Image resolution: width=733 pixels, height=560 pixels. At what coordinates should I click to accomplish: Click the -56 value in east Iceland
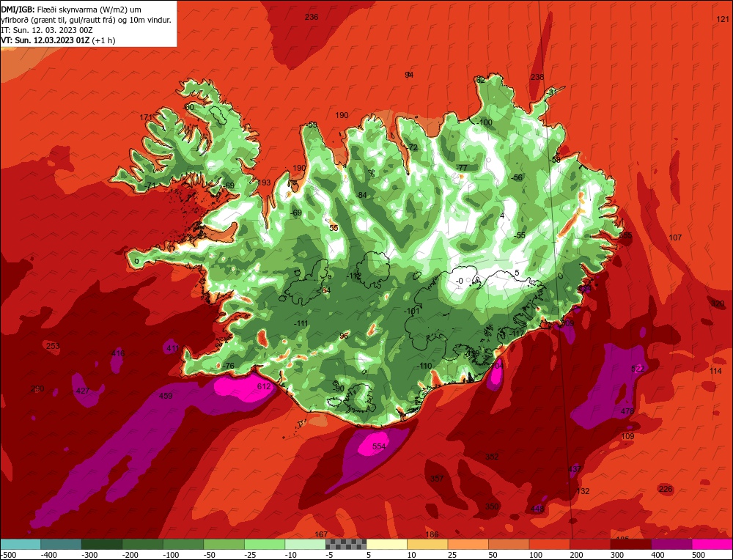[517, 177]
